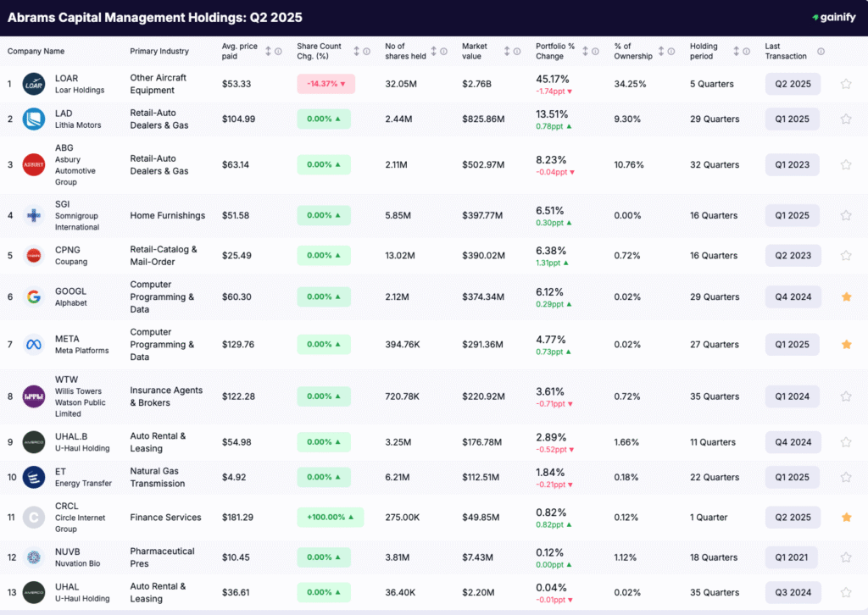Open the NUVB ticker link
The height and width of the screenshot is (615, 868).
coord(68,552)
